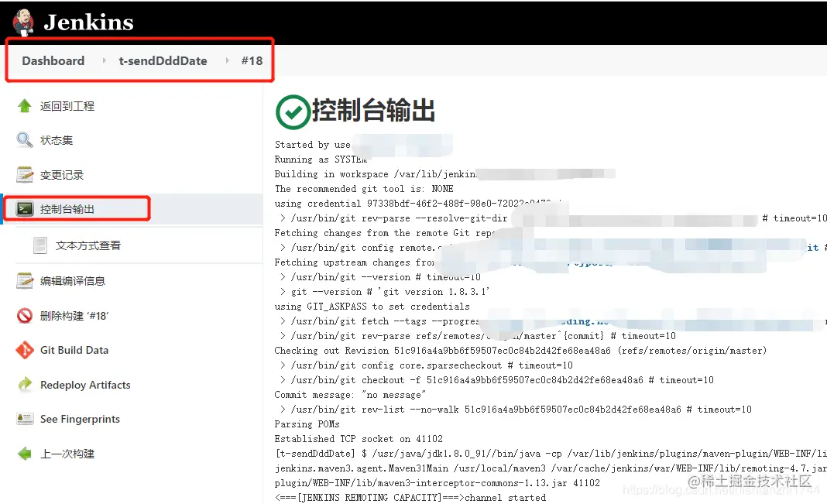Screen dimensions: 827x504
Task: Click the See Fingerprints card icon
Action: pyautogui.click(x=24, y=419)
